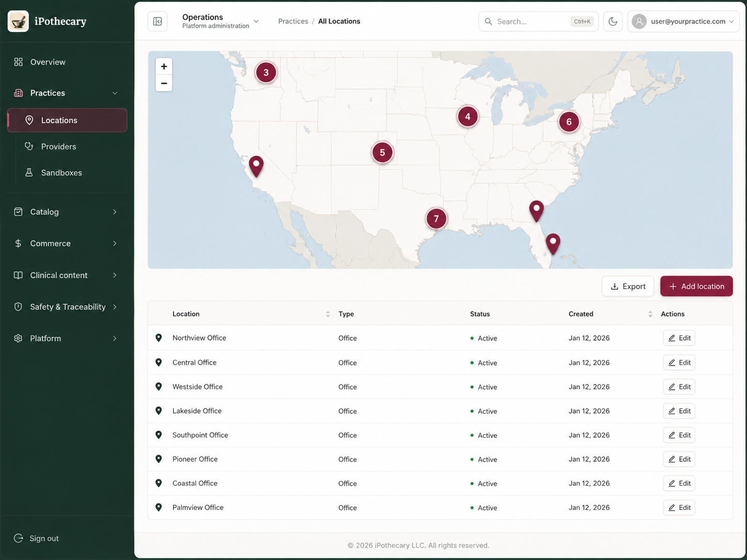Click the pin icon beside Lakeside Office

159,411
